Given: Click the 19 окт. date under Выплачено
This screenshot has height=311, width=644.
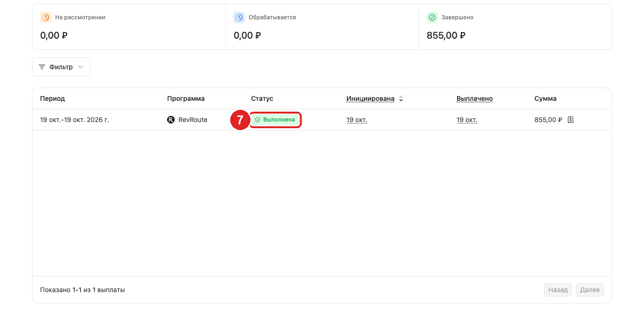Looking at the screenshot, I should 467,120.
